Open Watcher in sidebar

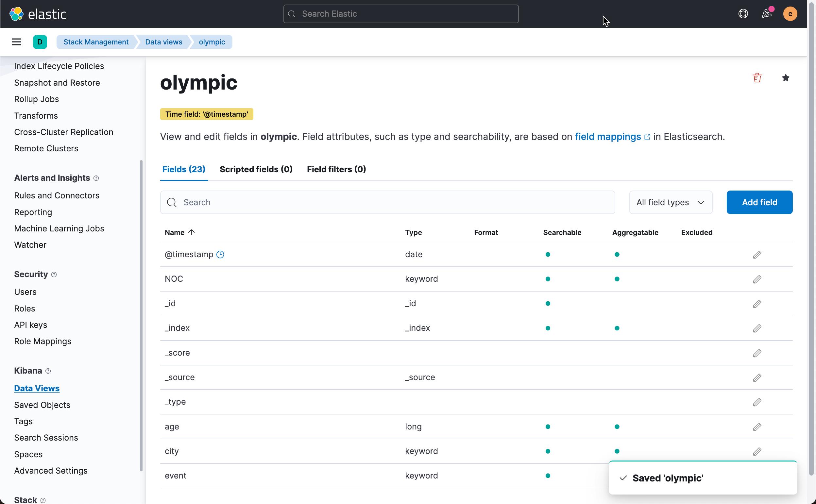tap(30, 245)
